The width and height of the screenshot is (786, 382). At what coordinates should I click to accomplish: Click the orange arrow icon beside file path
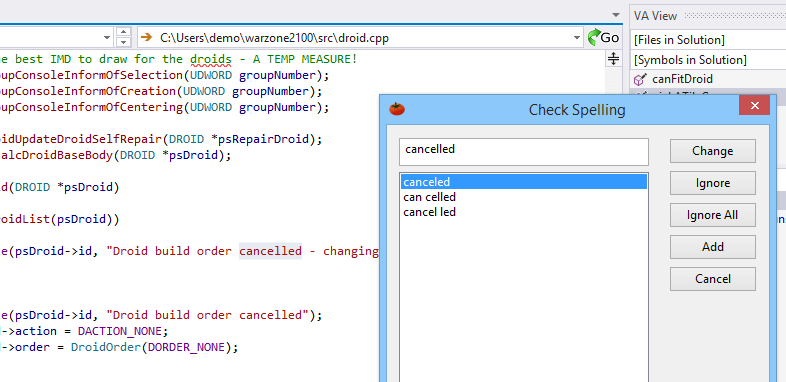(x=147, y=37)
